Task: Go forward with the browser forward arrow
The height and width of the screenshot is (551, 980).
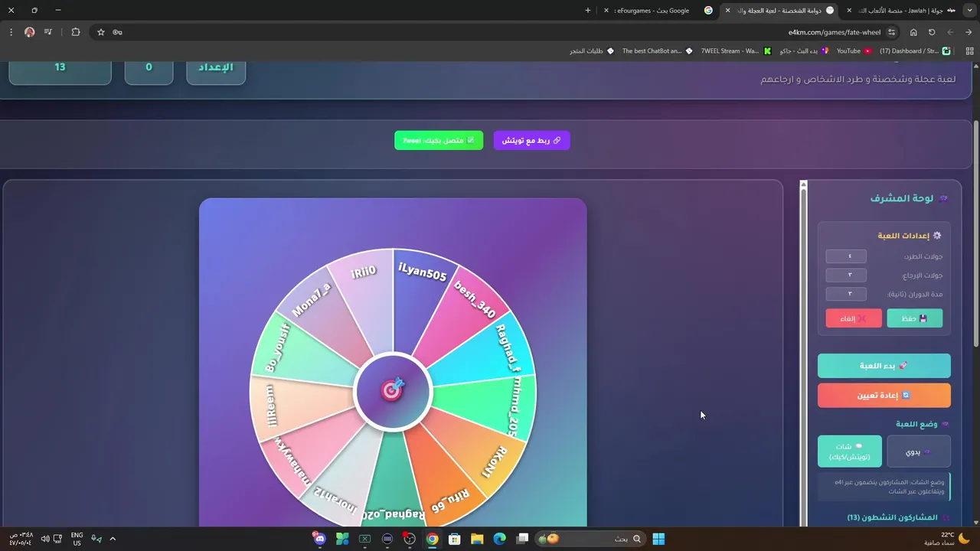Action: click(950, 32)
